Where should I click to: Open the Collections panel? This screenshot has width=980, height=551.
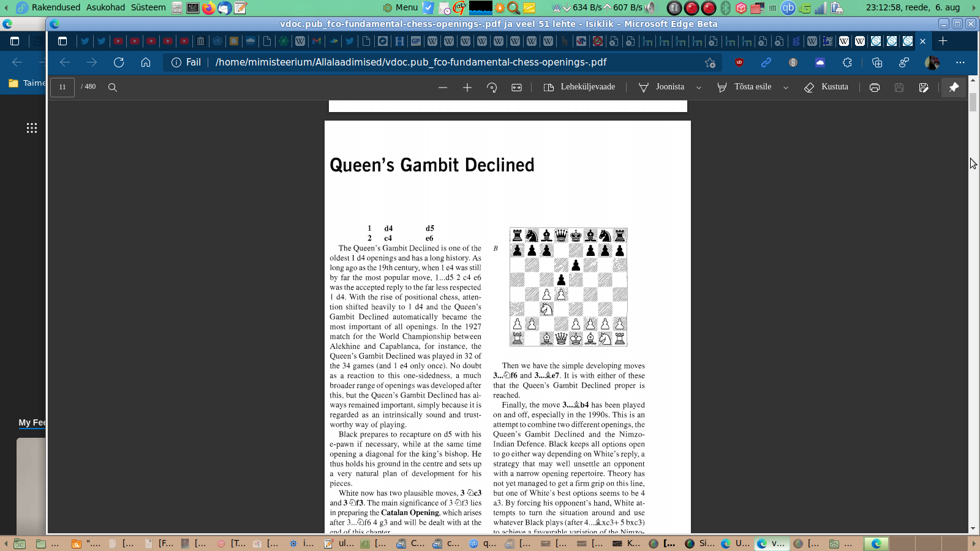[877, 62]
